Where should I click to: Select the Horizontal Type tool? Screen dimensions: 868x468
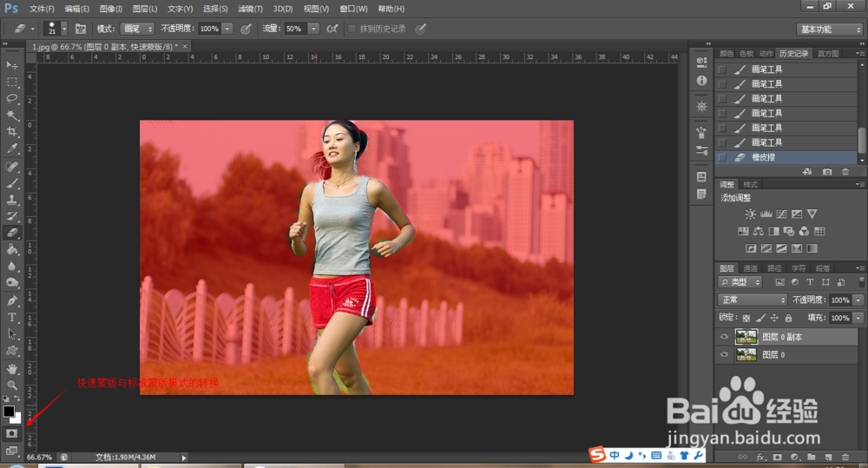[12, 318]
